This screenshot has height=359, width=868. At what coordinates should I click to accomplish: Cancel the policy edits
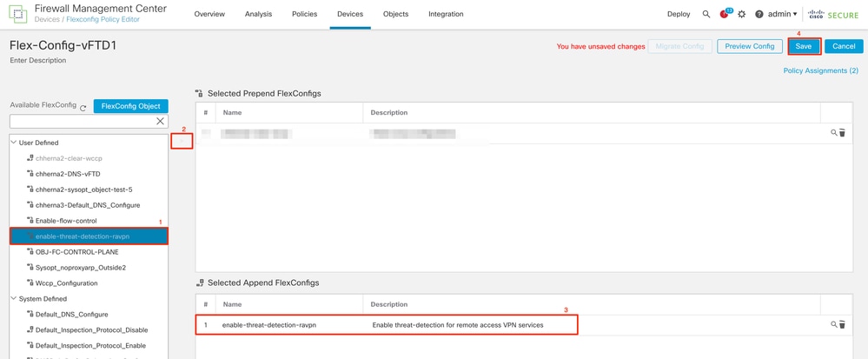844,47
